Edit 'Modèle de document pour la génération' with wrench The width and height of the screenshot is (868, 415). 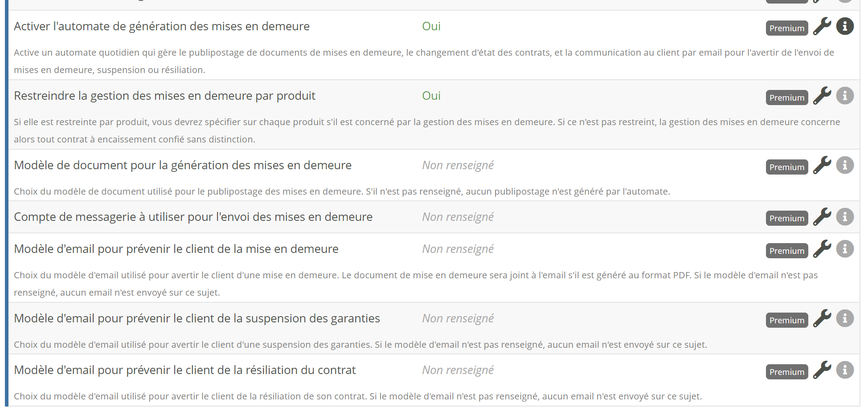[822, 165]
